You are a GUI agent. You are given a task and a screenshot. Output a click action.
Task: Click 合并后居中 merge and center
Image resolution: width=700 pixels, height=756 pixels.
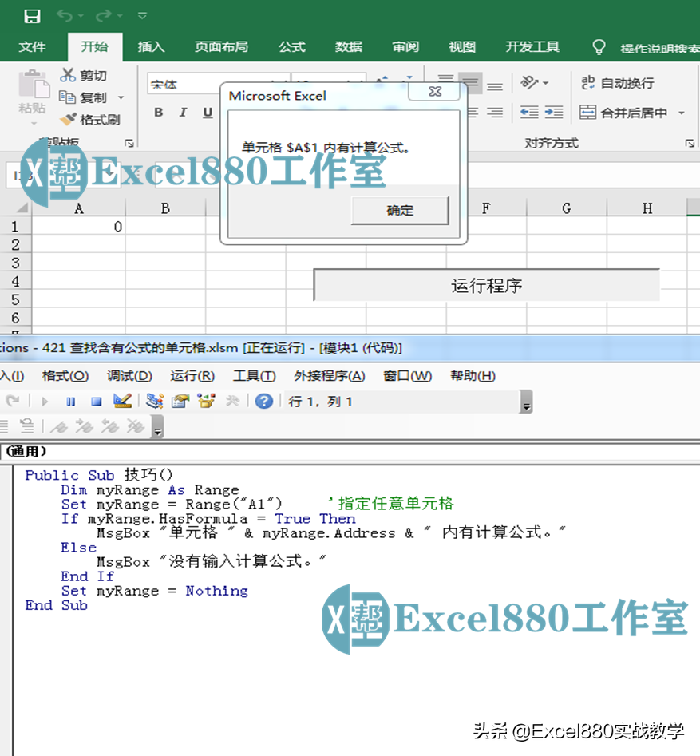click(623, 113)
